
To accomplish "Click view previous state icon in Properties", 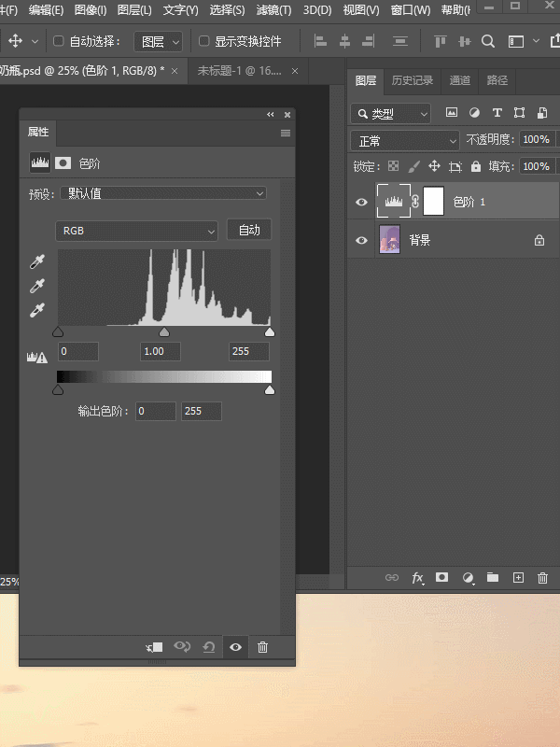I will click(182, 646).
